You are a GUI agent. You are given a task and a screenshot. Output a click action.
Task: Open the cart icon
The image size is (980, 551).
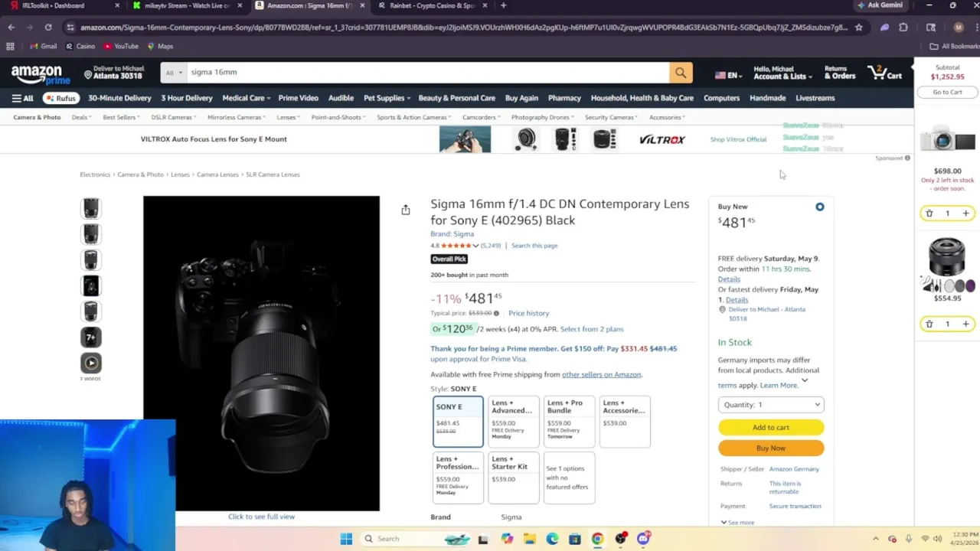click(884, 73)
